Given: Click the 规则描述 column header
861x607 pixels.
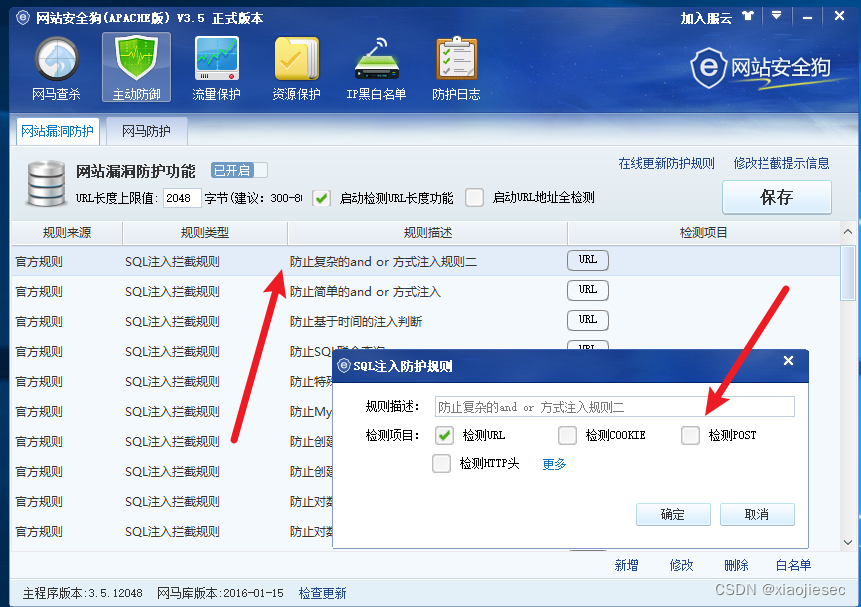Looking at the screenshot, I should (428, 233).
